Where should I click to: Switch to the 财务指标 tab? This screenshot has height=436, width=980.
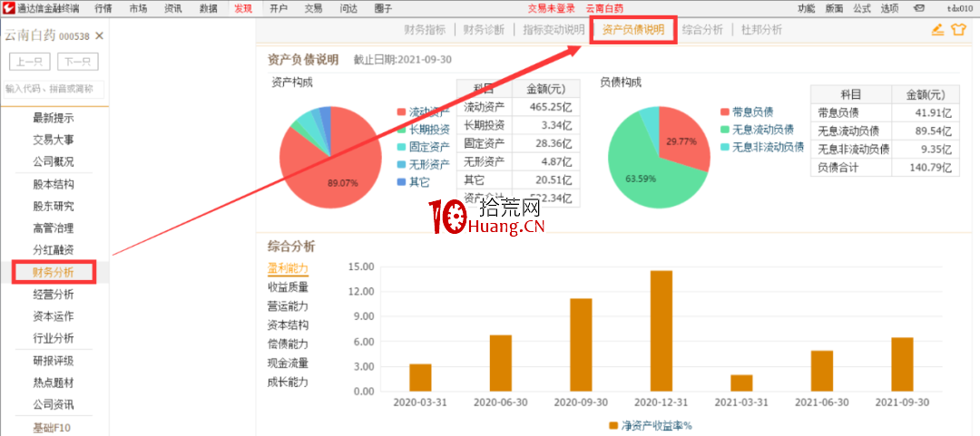pos(425,30)
